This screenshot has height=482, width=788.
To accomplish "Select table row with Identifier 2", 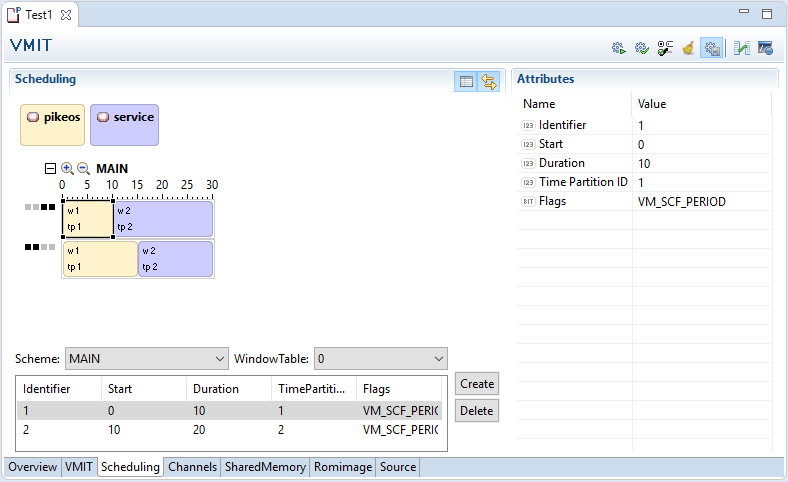I will pos(228,429).
